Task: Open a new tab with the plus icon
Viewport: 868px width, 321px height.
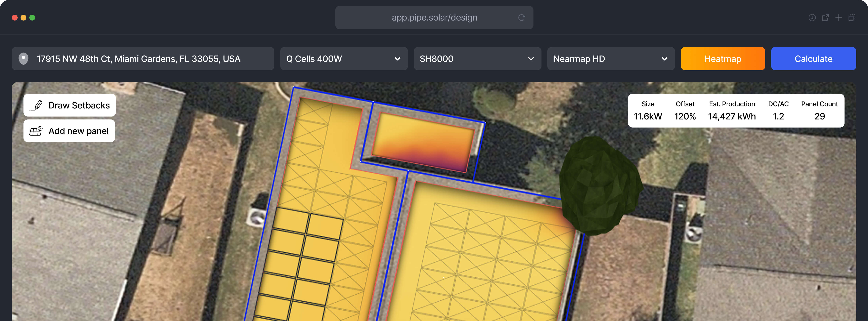Action: click(x=838, y=17)
